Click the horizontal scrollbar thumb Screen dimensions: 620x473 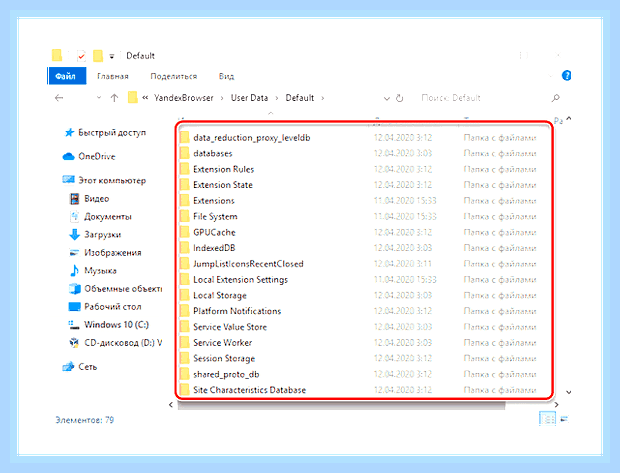pyautogui.click(x=342, y=405)
